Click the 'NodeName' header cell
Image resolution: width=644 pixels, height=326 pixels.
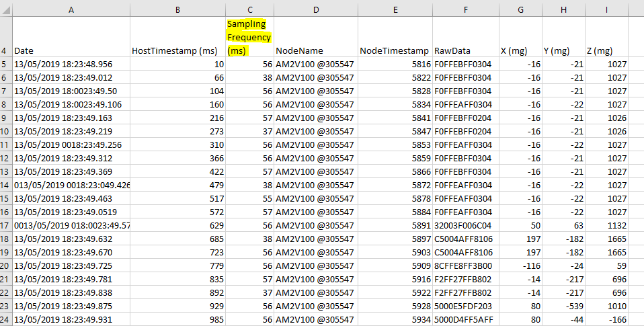click(x=316, y=37)
